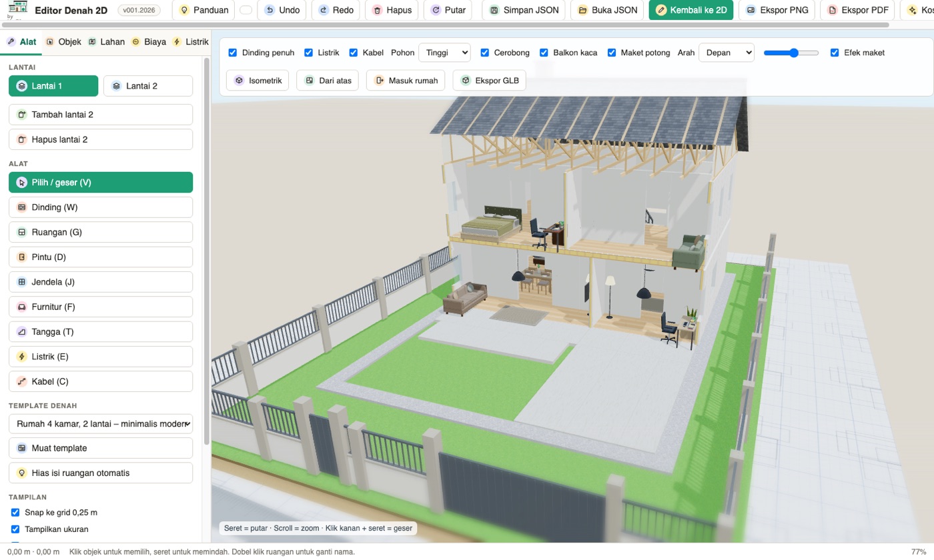Click the Kembali ke 2D button
This screenshot has height=560, width=934.
point(691,10)
